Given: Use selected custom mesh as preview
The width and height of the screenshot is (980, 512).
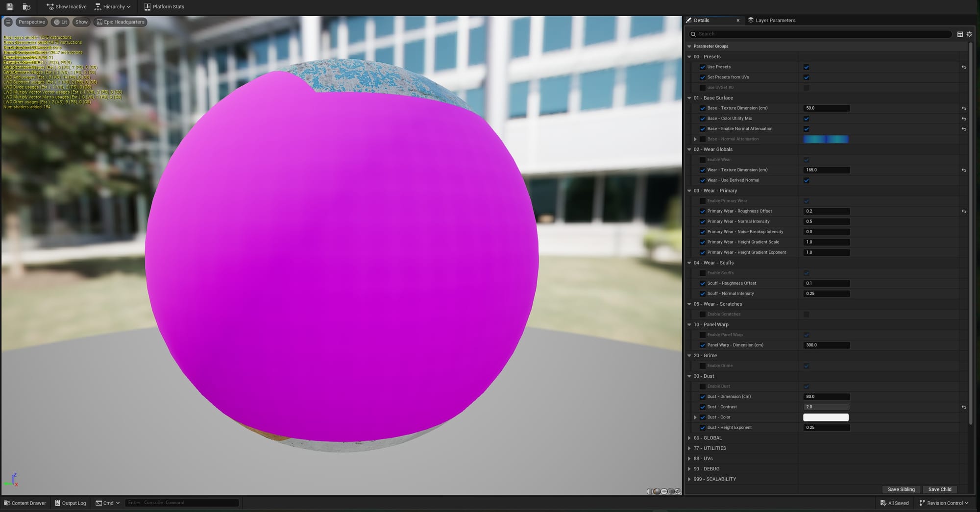Looking at the screenshot, I should point(678,491).
